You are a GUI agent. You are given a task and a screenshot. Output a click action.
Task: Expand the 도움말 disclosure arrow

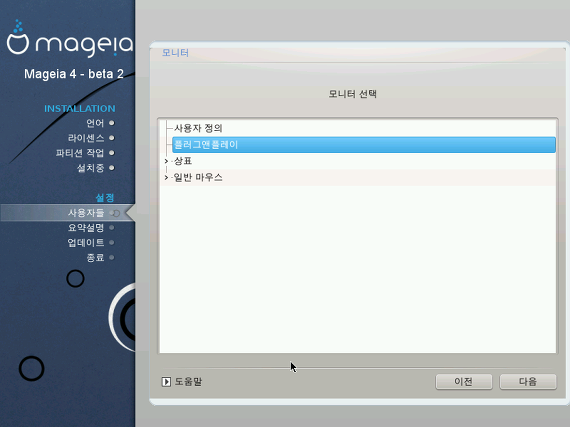coord(166,382)
